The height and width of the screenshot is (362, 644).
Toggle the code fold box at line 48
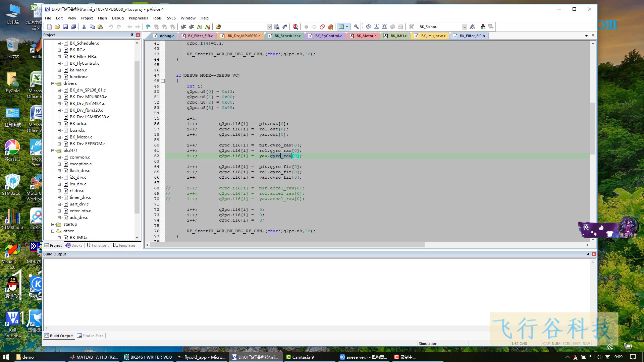[163, 81]
